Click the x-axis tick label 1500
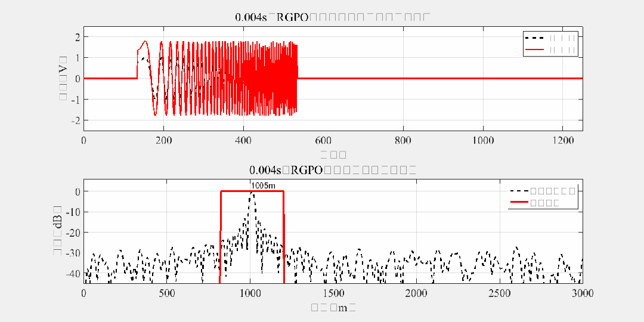The width and height of the screenshot is (644, 322). (x=333, y=293)
